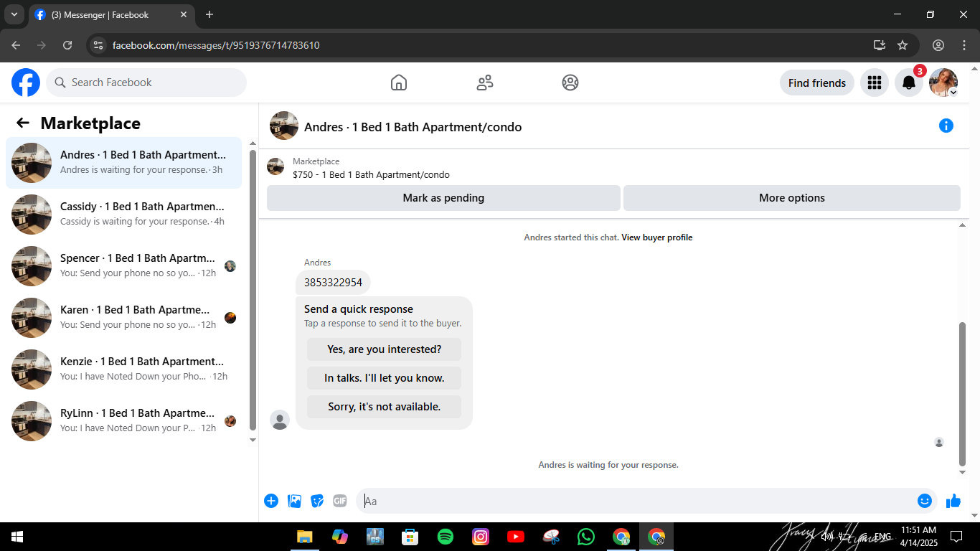Click the Search Facebook field
Viewport: 980px width, 551px height.
146,83
